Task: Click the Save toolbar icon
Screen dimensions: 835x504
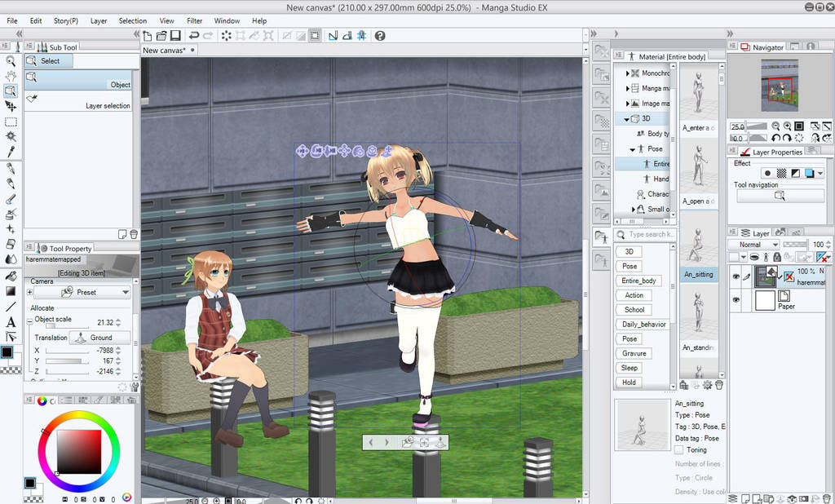Action: click(175, 36)
